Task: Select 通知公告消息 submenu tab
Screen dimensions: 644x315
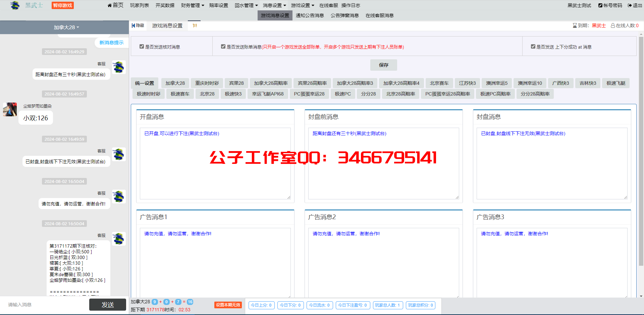Action: pyautogui.click(x=310, y=15)
